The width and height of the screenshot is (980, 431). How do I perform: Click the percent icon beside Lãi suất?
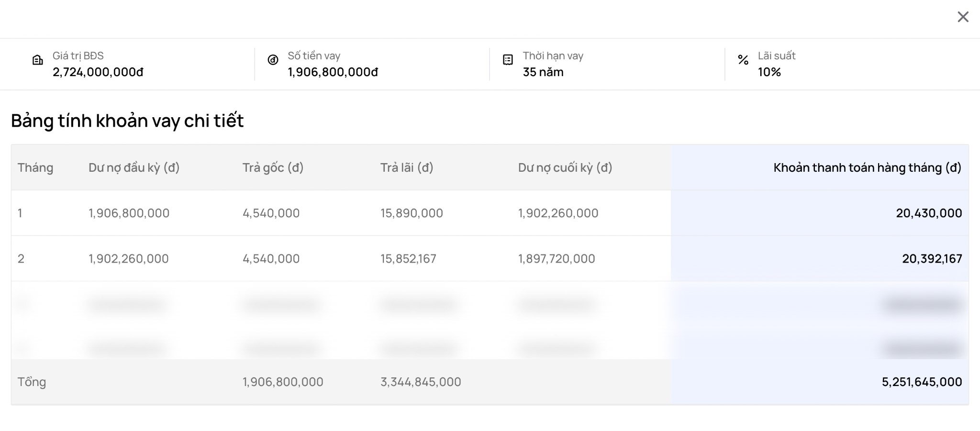(x=743, y=60)
